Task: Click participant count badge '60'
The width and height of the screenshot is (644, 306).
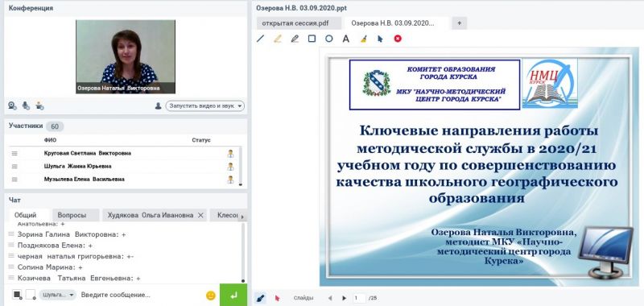Action: pos(55,126)
